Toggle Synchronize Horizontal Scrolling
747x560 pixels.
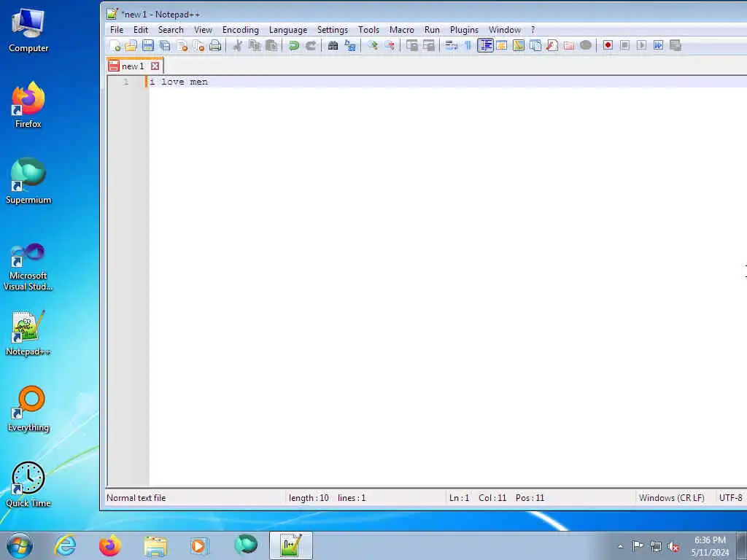tap(429, 46)
